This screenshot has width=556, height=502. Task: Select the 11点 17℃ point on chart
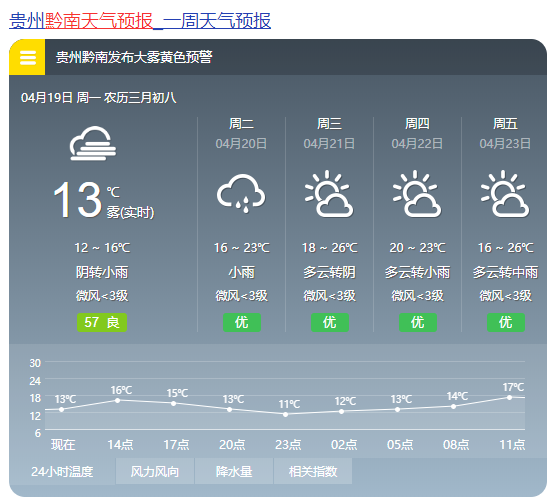click(510, 397)
